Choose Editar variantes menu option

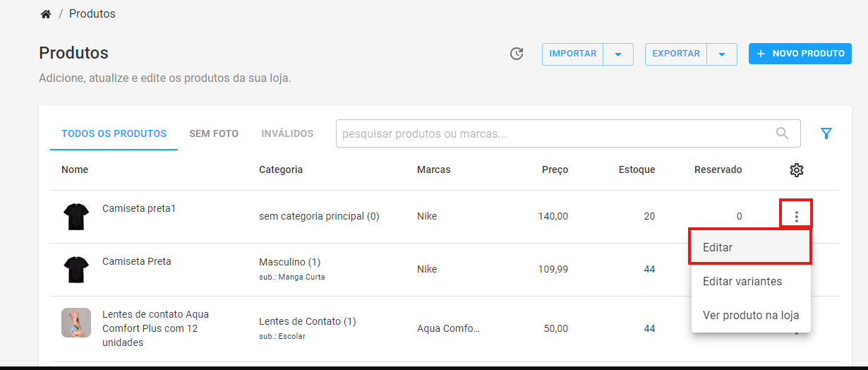point(750,281)
